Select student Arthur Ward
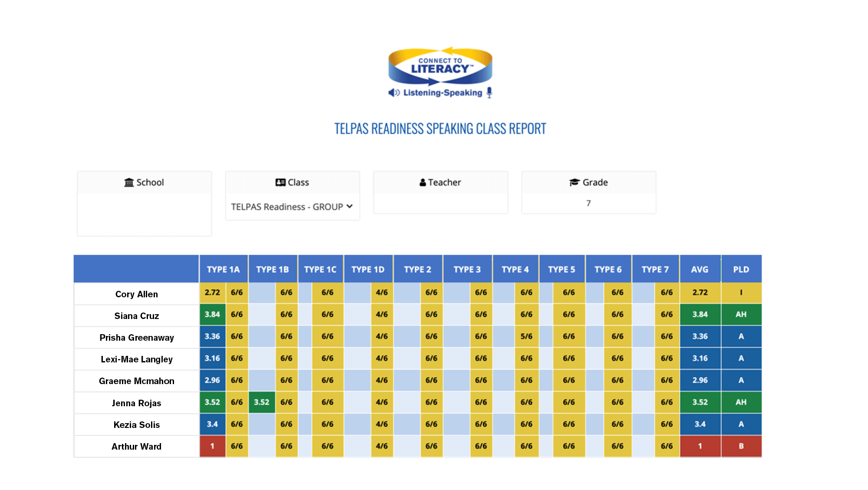The image size is (868, 490). pyautogui.click(x=137, y=447)
